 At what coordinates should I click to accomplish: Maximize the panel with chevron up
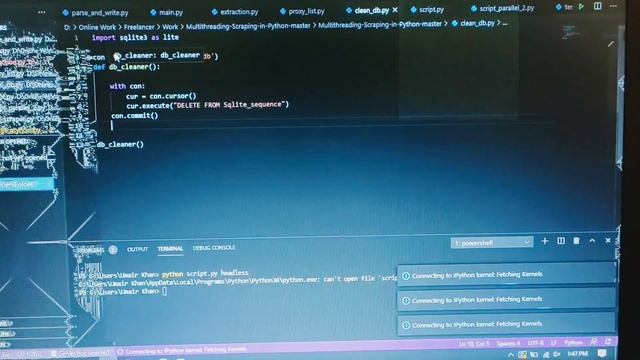pyautogui.click(x=592, y=241)
